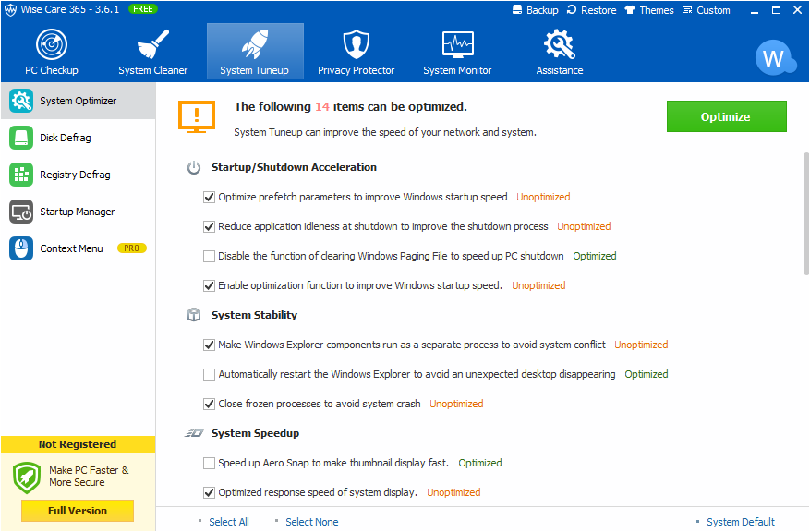The width and height of the screenshot is (810, 532).
Task: Check Speed up Aero Snap checkbox
Action: [210, 463]
